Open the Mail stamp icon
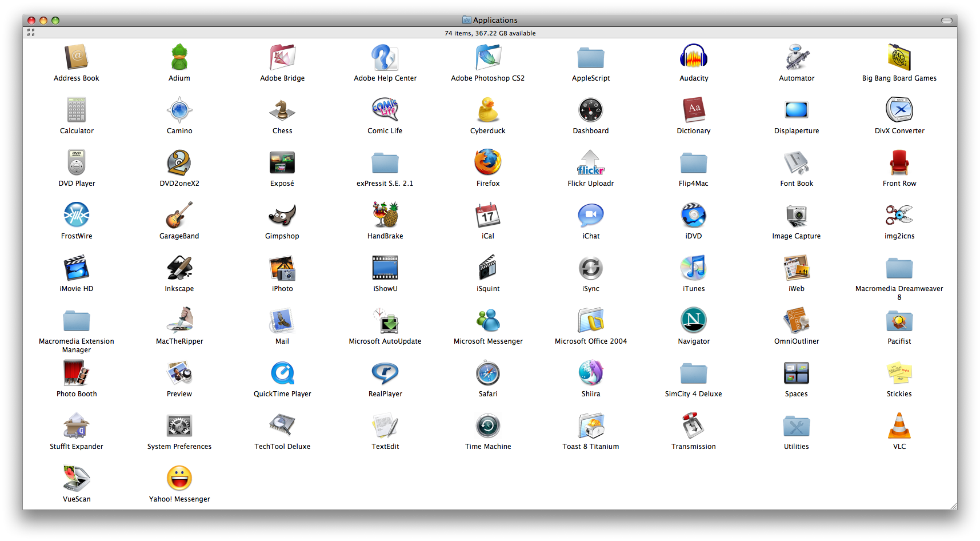The width and height of the screenshot is (980, 541). coord(282,320)
